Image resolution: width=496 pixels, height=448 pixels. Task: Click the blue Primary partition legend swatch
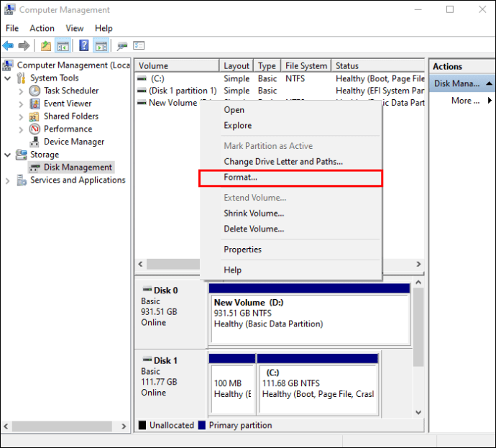pos(202,425)
